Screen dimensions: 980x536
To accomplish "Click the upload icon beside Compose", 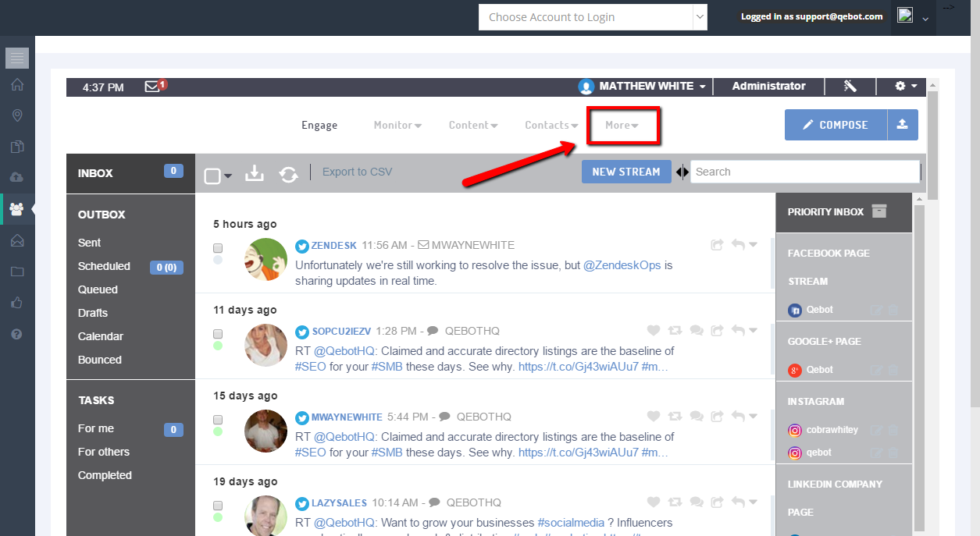I will 902,125.
